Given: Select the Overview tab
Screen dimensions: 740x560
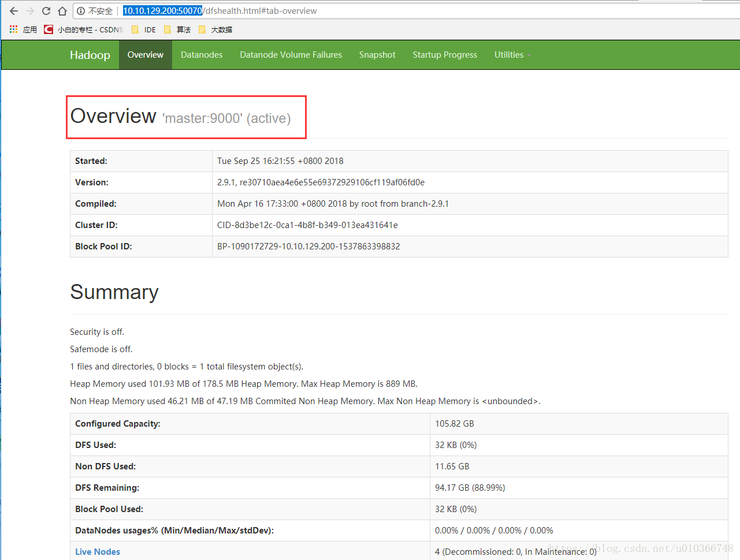Looking at the screenshot, I should click(x=146, y=55).
